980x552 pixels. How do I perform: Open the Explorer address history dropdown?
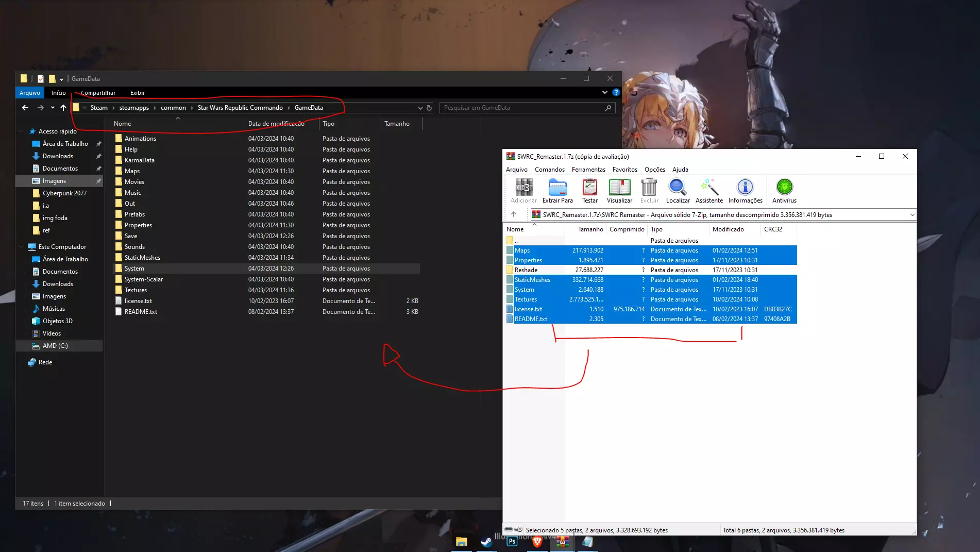(x=420, y=108)
